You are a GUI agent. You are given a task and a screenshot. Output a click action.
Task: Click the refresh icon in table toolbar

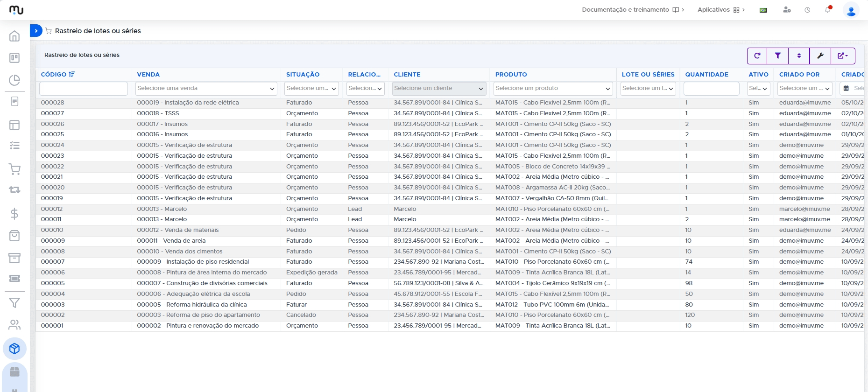tap(757, 56)
